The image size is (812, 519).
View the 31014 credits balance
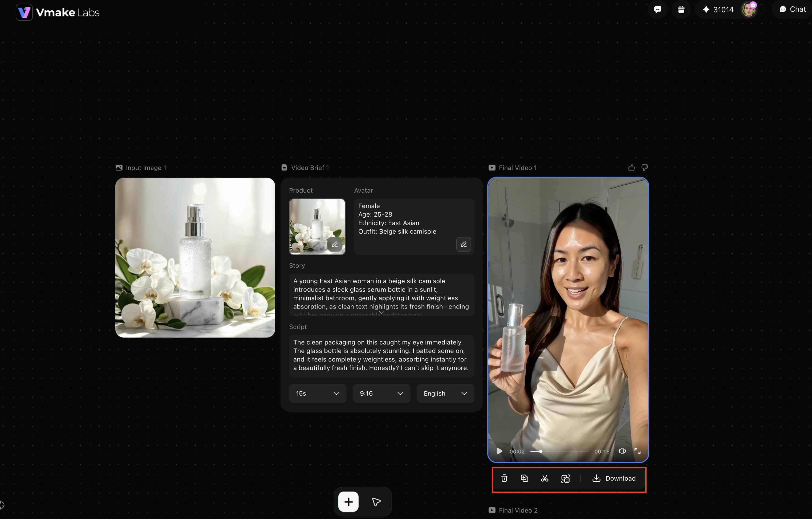[718, 9]
